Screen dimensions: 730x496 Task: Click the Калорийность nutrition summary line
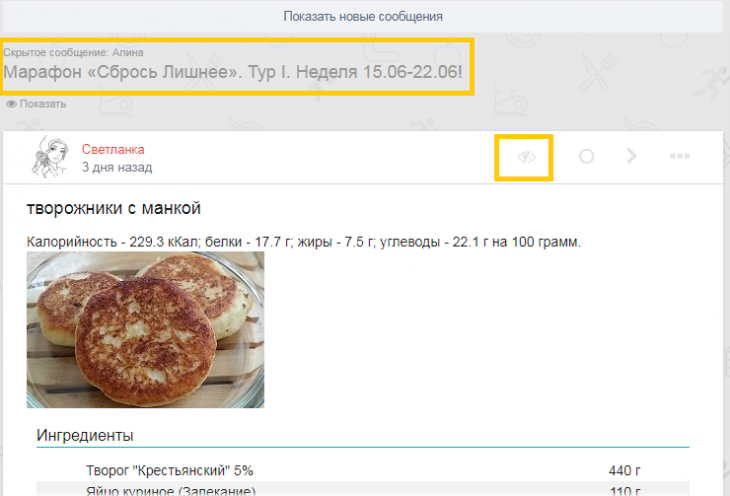coord(303,242)
